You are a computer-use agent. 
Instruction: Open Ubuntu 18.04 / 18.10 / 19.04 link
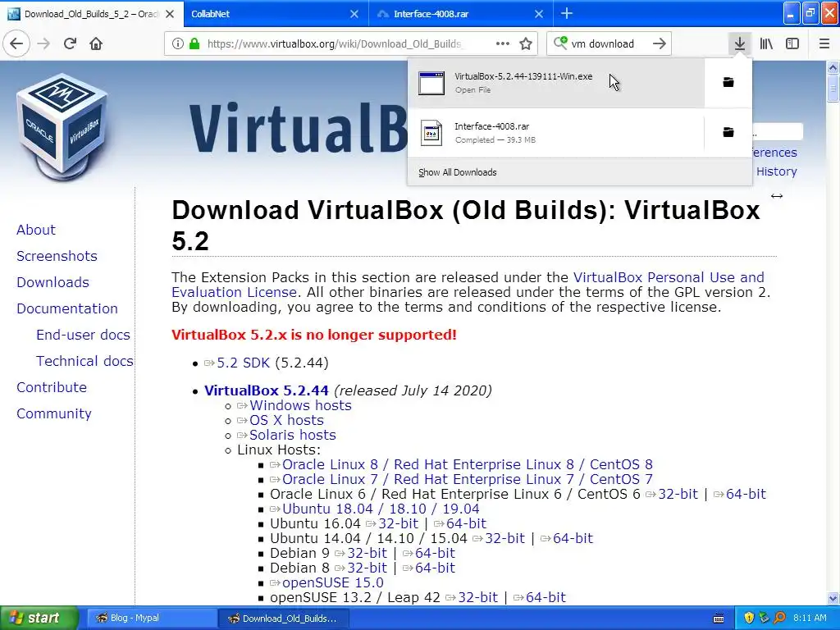[381, 509]
